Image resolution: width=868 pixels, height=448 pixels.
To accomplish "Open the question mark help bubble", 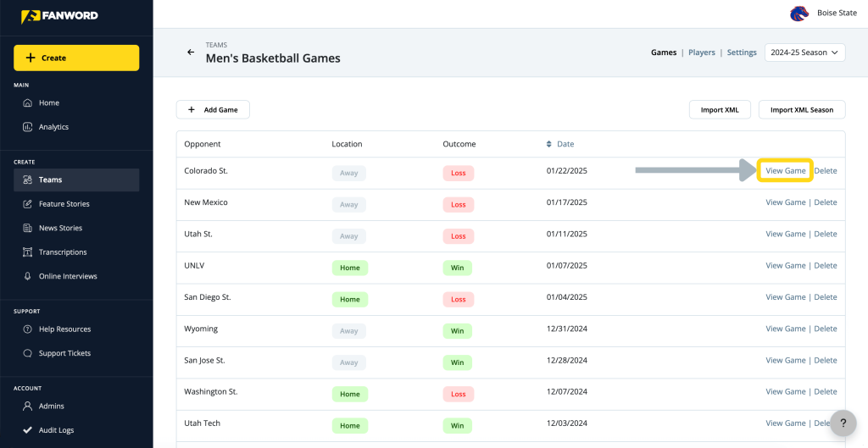I will (843, 423).
